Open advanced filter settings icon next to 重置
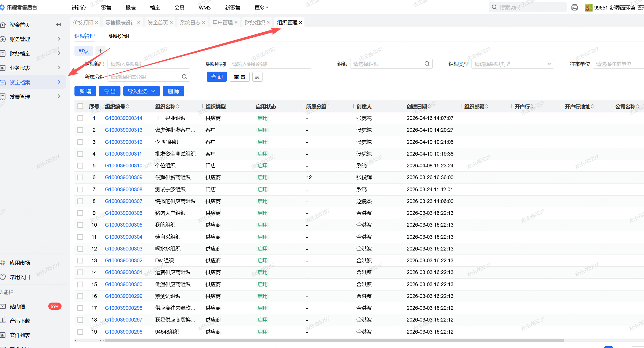Screen dimensions: 644x348 click(x=257, y=77)
